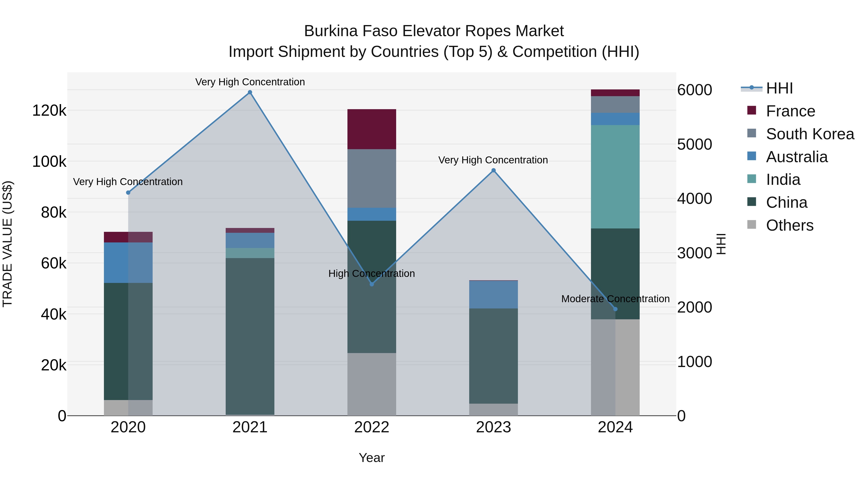Toggle France in the legend
The width and height of the screenshot is (868, 488).
[x=781, y=111]
